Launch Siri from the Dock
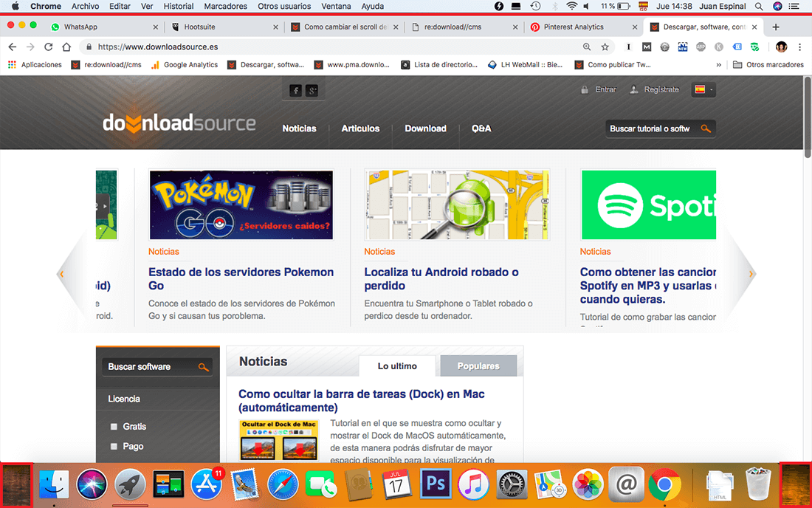The image size is (812, 508). (92, 484)
